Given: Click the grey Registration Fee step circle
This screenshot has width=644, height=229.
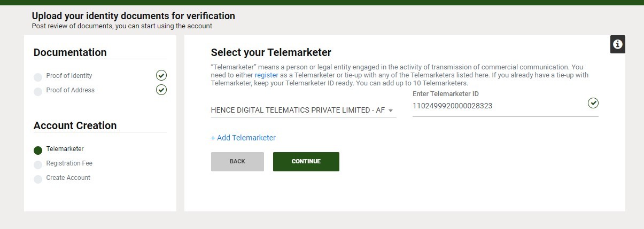Looking at the screenshot, I should (x=38, y=164).
